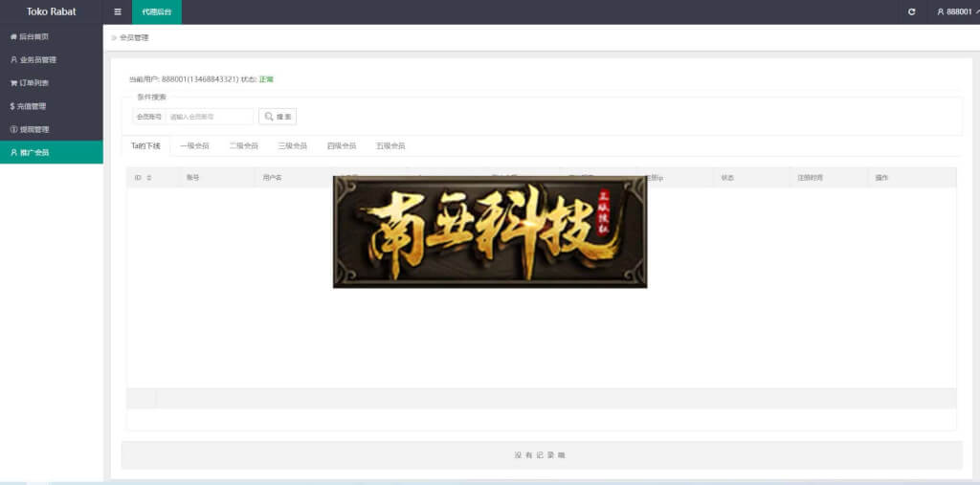Switch to the 一级会员 tab
The height and width of the screenshot is (485, 980).
194,145
